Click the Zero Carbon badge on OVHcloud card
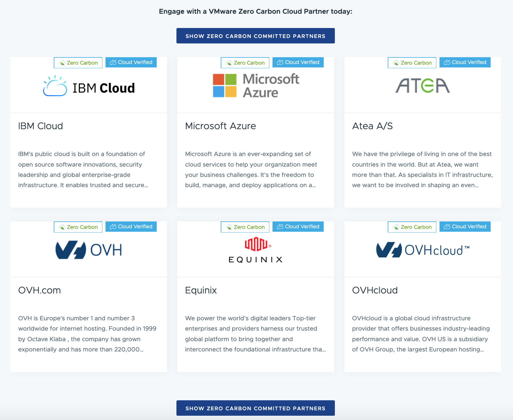This screenshot has height=420, width=513. click(x=412, y=227)
